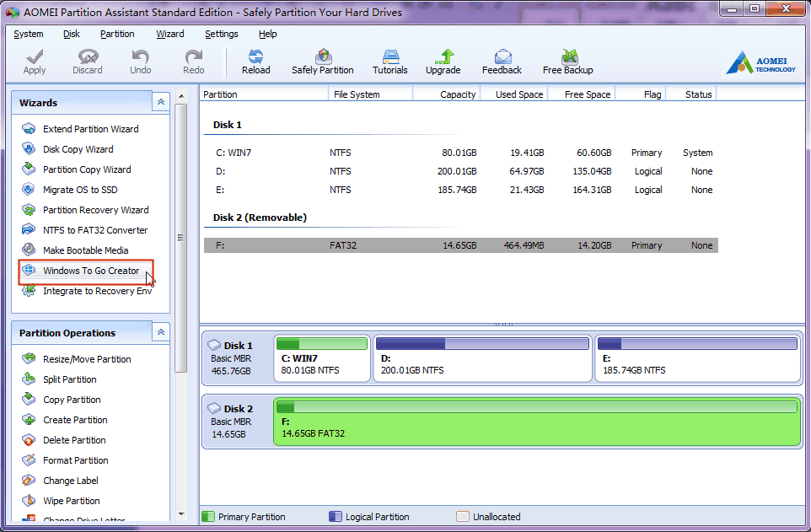This screenshot has height=532, width=811.
Task: Select the C: WIN7 partition row
Action: tap(461, 153)
